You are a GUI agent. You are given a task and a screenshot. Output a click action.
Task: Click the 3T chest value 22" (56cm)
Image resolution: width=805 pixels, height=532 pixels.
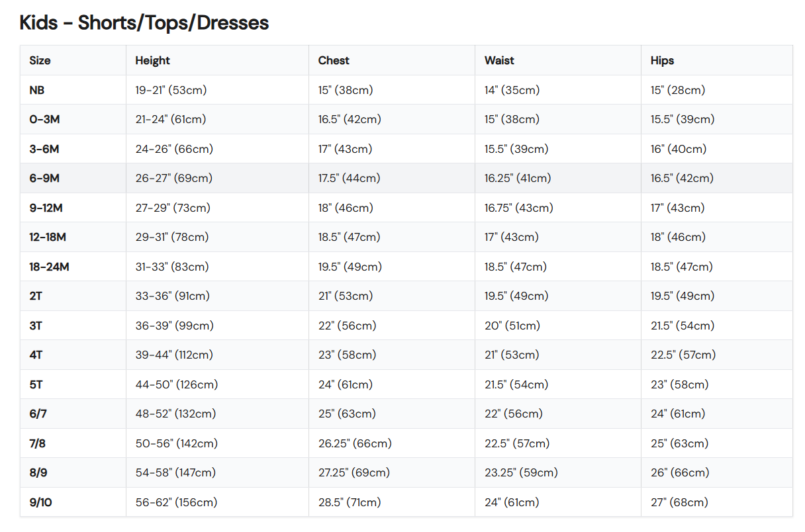click(x=347, y=326)
